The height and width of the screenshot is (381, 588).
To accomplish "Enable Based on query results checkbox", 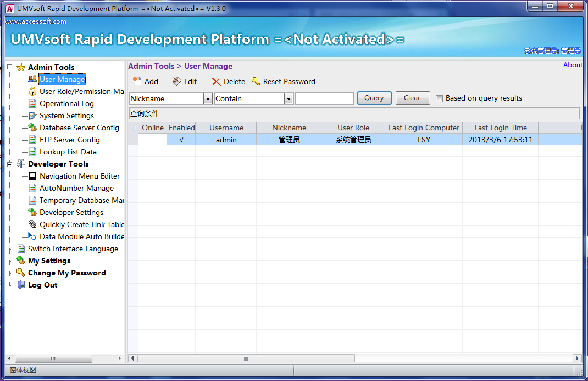I will (x=439, y=98).
